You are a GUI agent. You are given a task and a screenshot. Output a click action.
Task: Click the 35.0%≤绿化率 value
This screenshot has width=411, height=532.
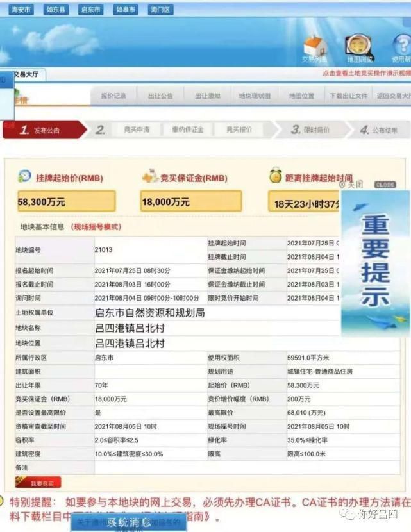click(307, 440)
